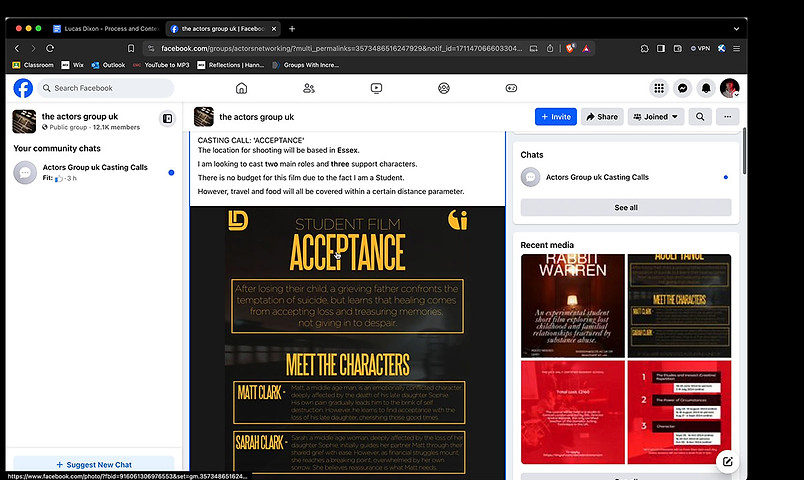
Task: Click the browser address bar URL
Action: [341, 48]
